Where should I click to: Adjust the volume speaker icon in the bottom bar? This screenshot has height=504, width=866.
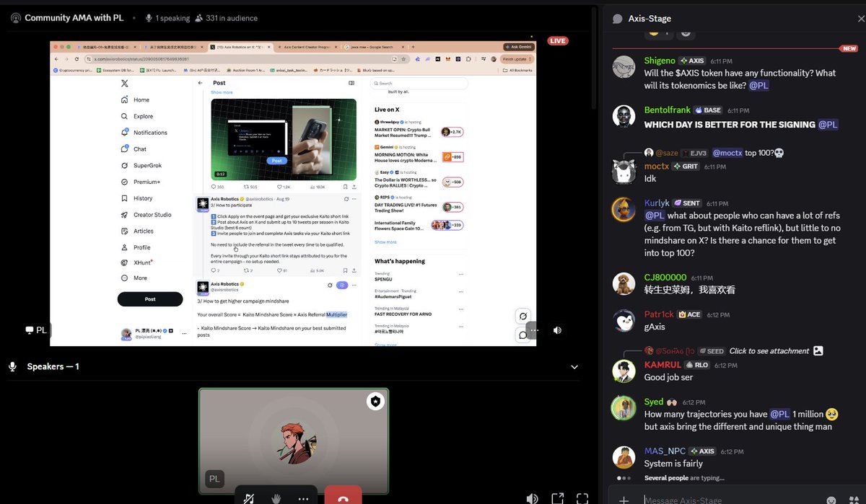pyautogui.click(x=532, y=498)
